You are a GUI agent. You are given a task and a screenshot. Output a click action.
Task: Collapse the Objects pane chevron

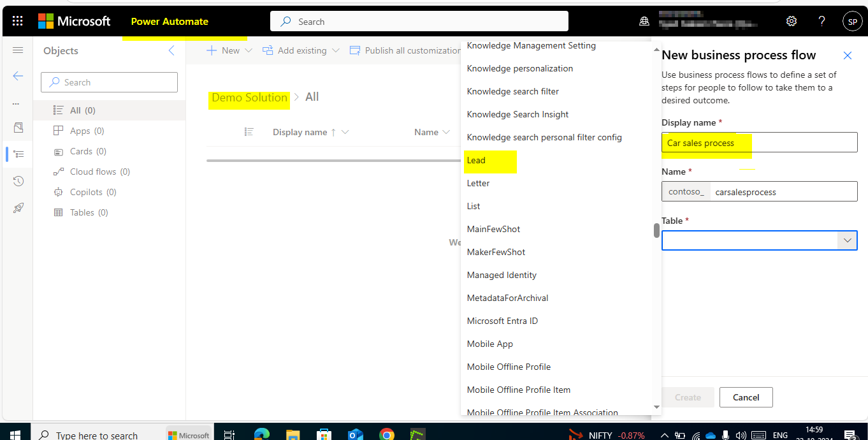pyautogui.click(x=171, y=50)
